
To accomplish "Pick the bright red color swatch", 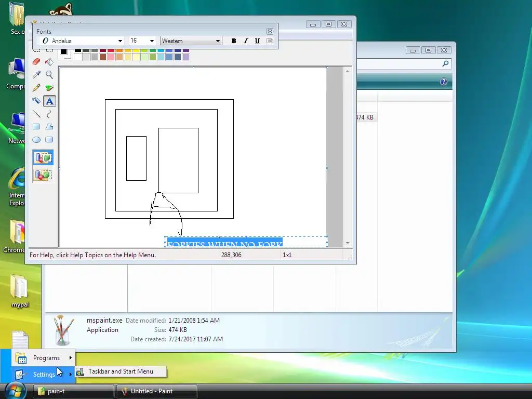I will coord(111,50).
